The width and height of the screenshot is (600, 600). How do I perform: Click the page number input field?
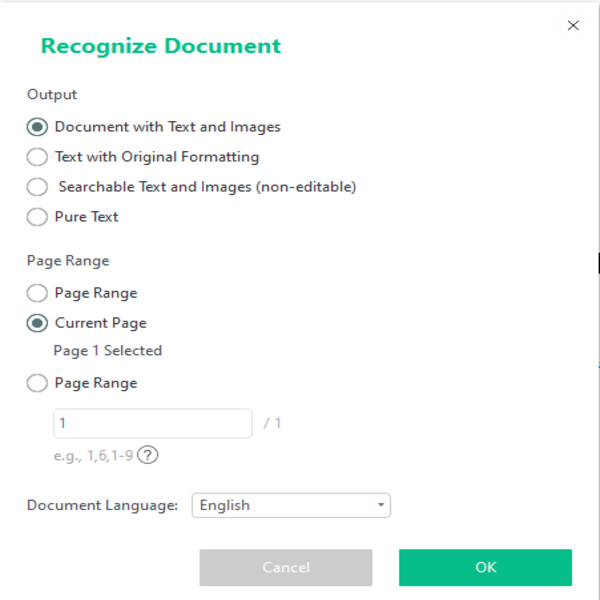152,423
